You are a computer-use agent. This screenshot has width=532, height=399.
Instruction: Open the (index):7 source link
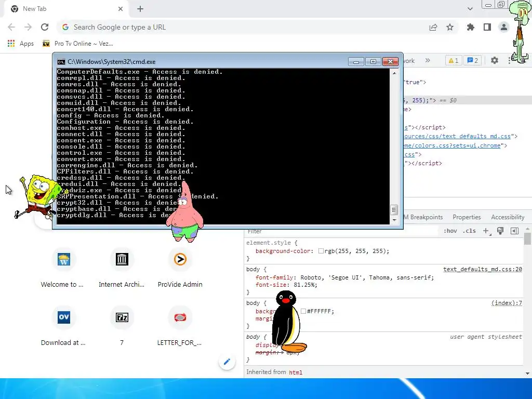507,303
